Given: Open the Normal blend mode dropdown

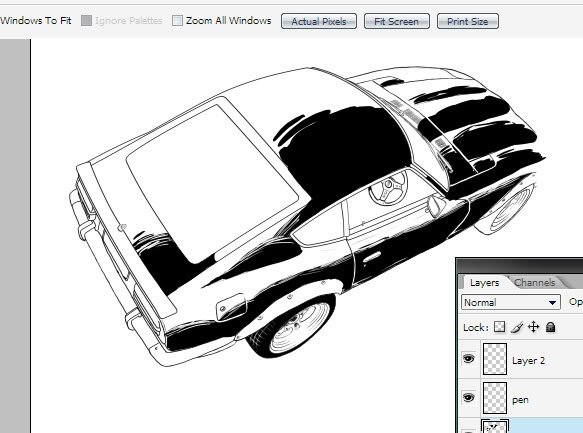Looking at the screenshot, I should [510, 303].
